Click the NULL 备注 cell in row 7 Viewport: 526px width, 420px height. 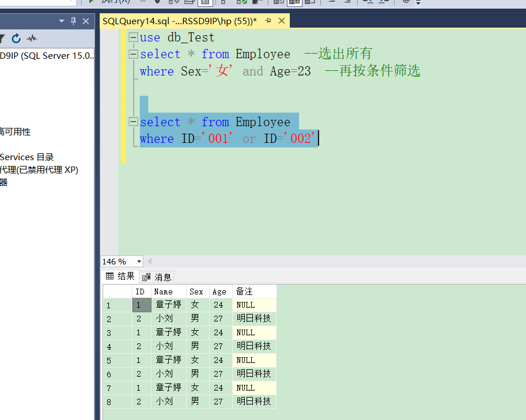255,388
